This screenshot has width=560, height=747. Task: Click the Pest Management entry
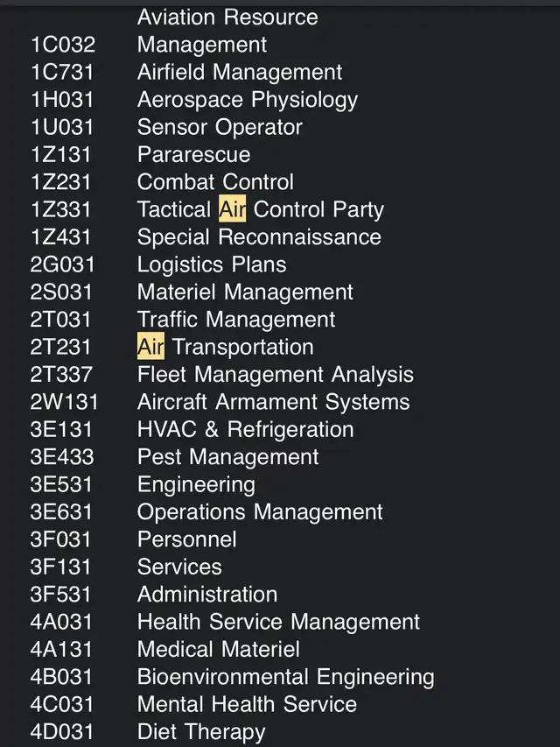click(x=227, y=457)
